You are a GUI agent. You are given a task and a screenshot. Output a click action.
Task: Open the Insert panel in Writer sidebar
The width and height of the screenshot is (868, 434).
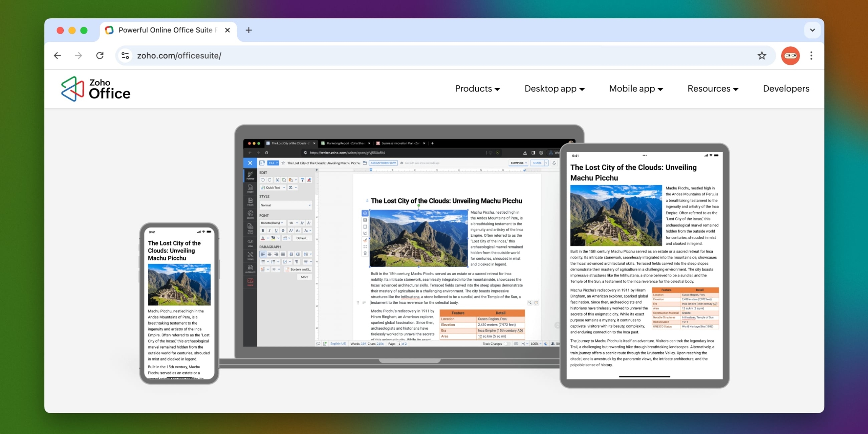point(250,189)
